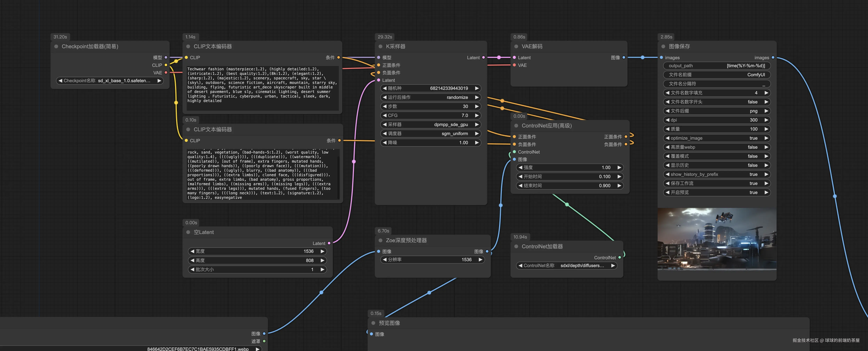Click the 文件名前缀 ComfyUI field
The width and height of the screenshot is (868, 351).
717,75
